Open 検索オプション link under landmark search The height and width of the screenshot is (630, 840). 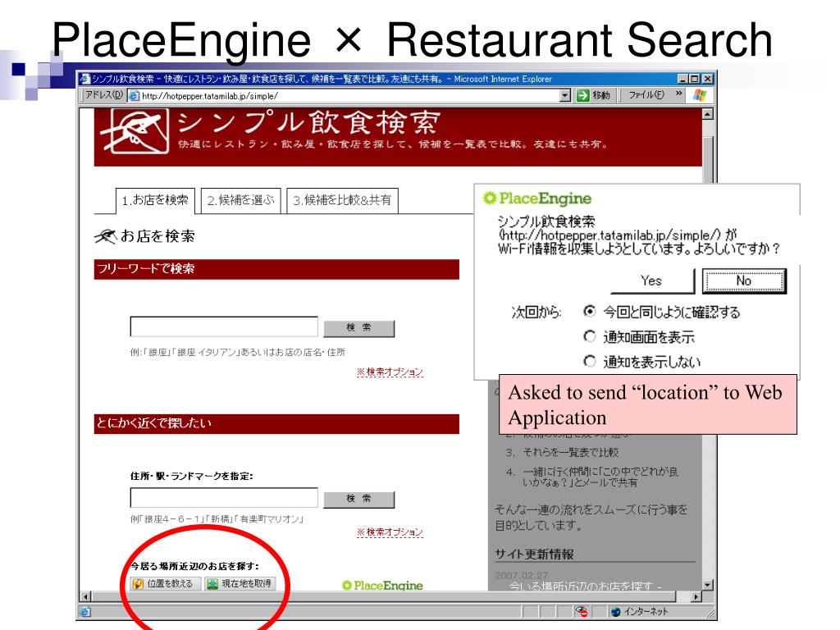(x=390, y=532)
